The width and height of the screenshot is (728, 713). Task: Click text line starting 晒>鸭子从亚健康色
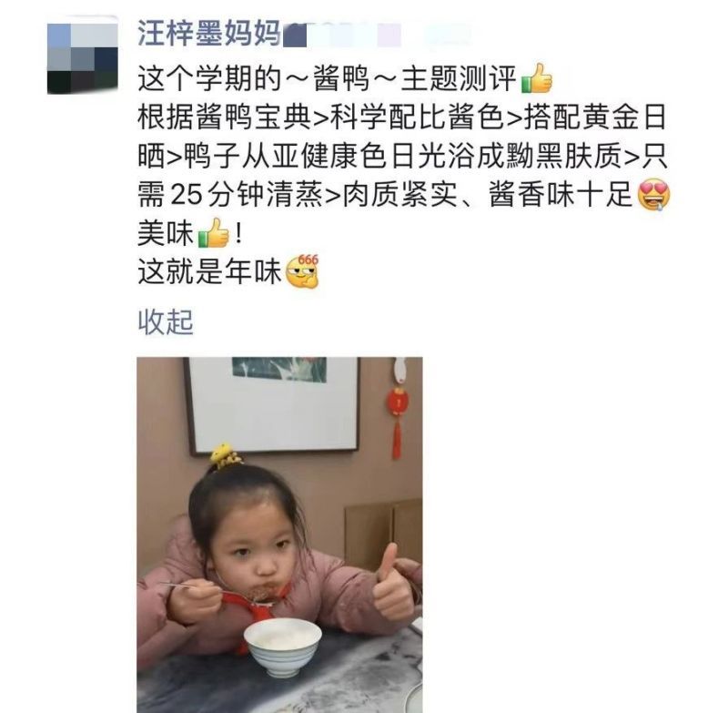(x=402, y=156)
